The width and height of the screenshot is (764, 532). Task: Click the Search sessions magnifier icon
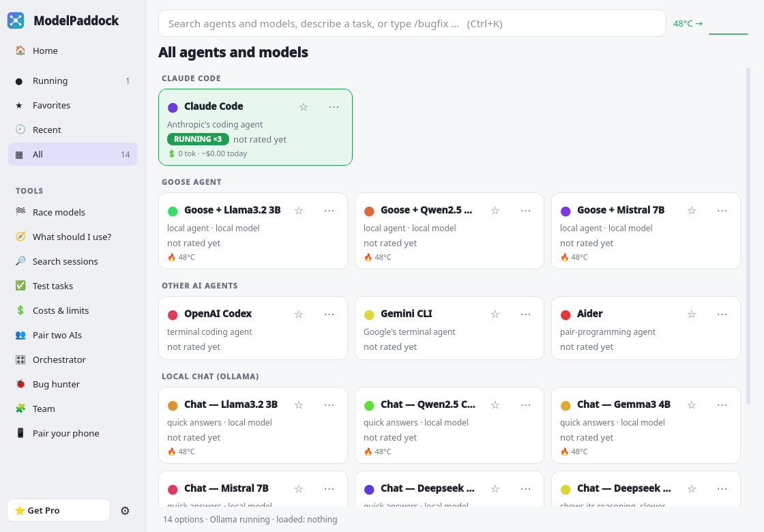coord(20,261)
